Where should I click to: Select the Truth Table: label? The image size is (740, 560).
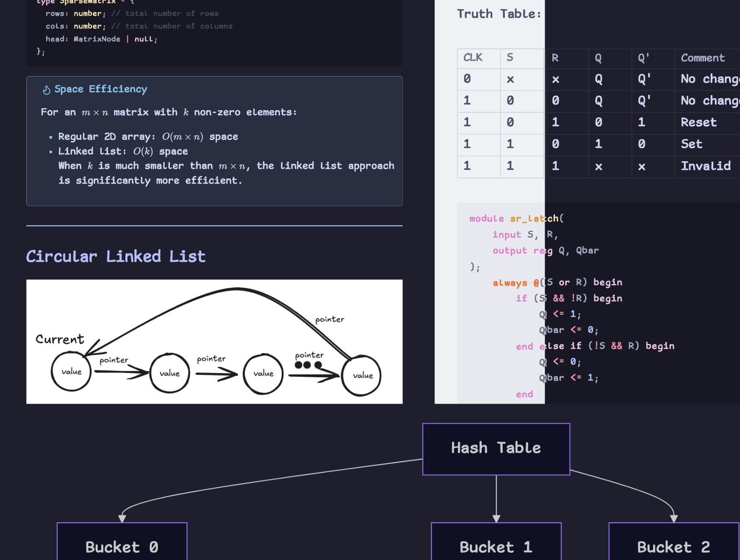click(x=499, y=14)
